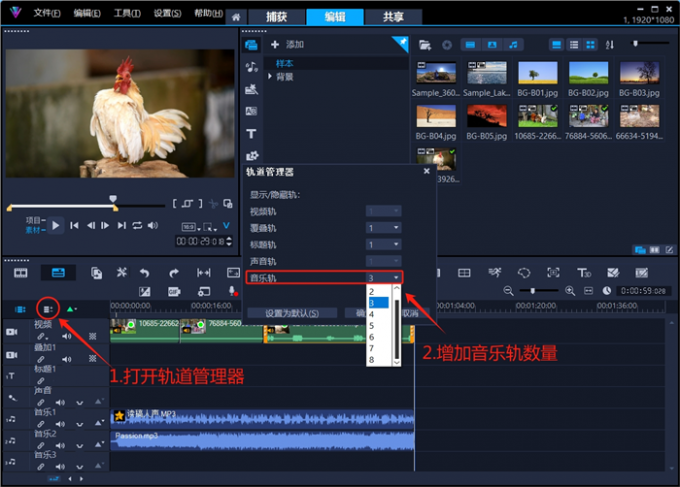Toggle repeat playback in preview controls

pos(137,226)
